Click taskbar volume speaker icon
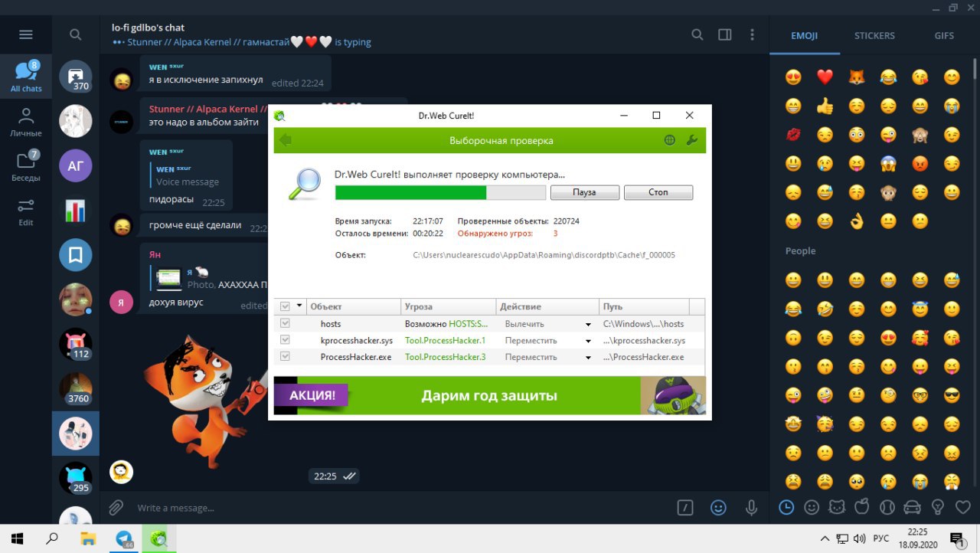 click(859, 538)
